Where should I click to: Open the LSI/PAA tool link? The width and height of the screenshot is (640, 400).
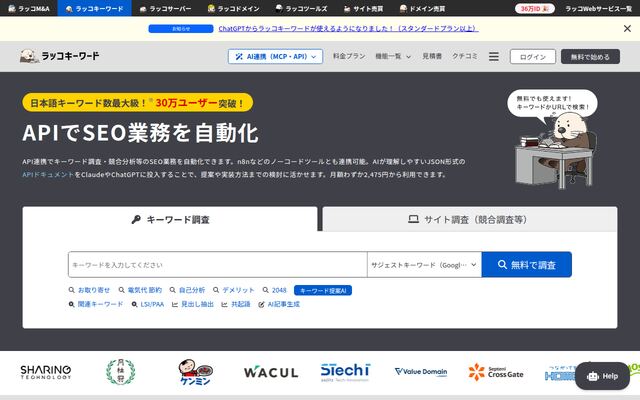148,304
